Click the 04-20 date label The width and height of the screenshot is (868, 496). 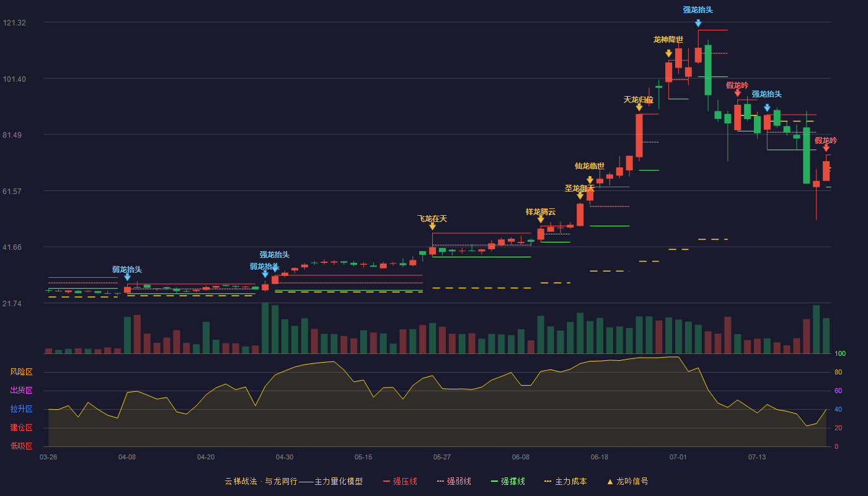pos(206,457)
